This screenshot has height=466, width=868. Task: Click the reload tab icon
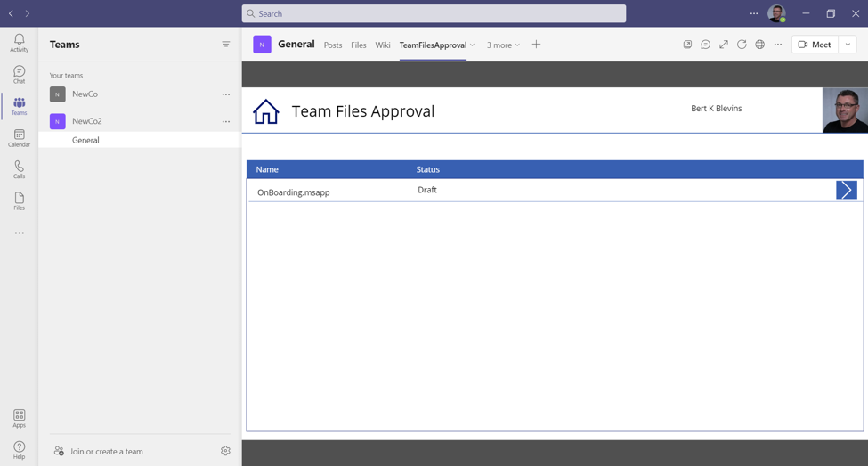click(742, 45)
